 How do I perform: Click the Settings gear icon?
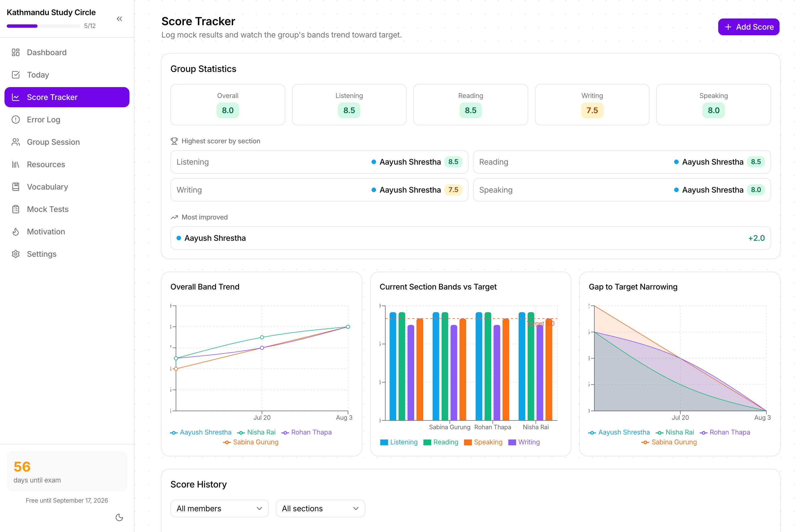(x=16, y=254)
